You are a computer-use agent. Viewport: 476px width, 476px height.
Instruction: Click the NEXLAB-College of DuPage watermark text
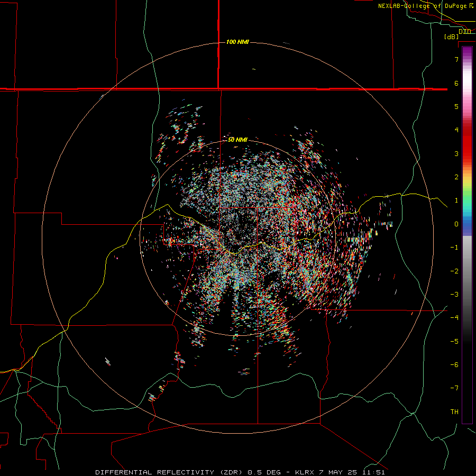[425, 6]
